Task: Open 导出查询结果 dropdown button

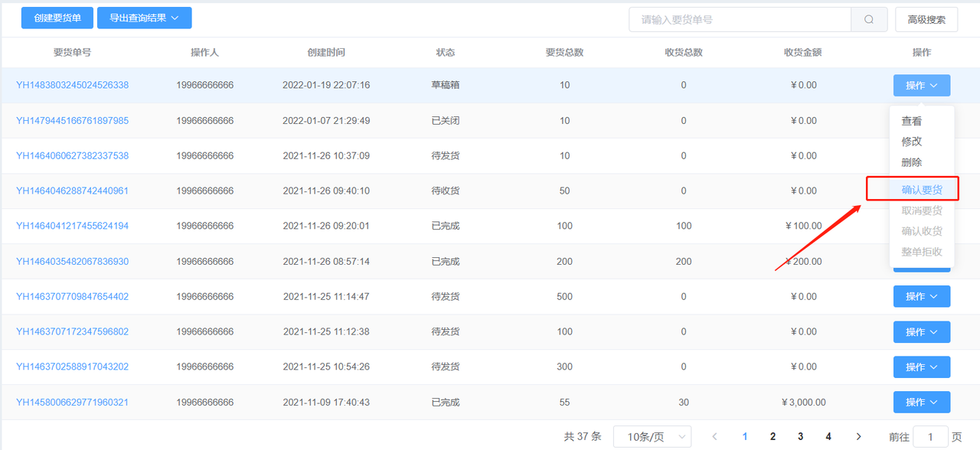Action: pos(145,18)
